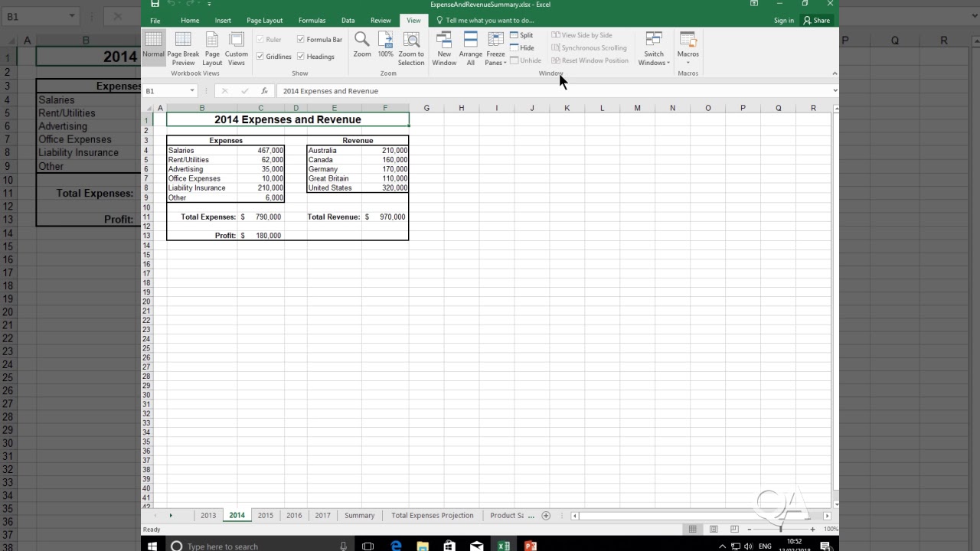980x551 pixels.
Task: Split the worksheet window
Action: pyautogui.click(x=521, y=35)
